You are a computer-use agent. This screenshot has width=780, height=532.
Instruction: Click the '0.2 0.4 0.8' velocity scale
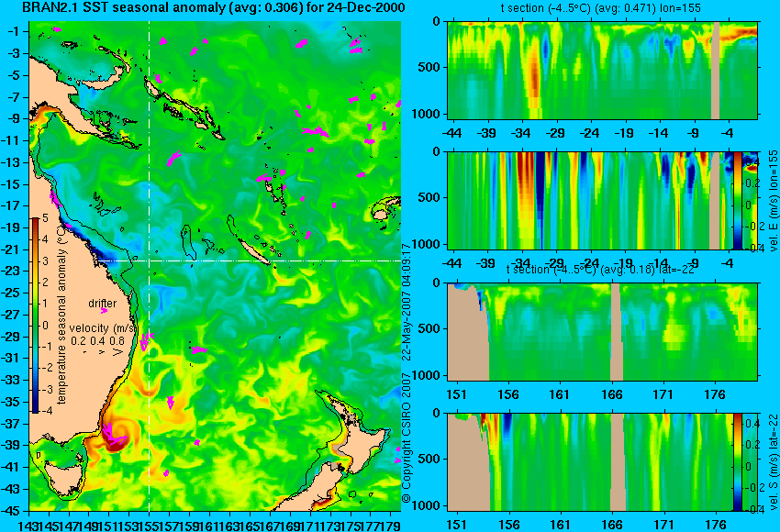(97, 340)
